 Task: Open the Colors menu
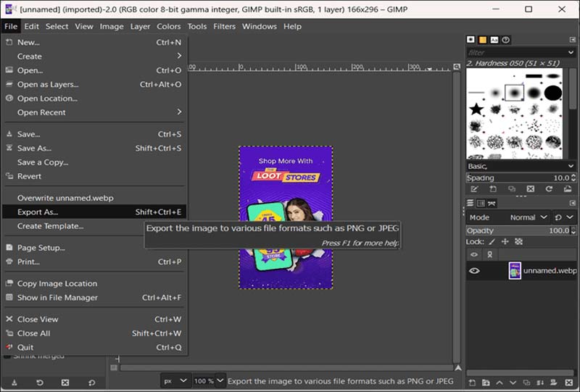point(169,27)
